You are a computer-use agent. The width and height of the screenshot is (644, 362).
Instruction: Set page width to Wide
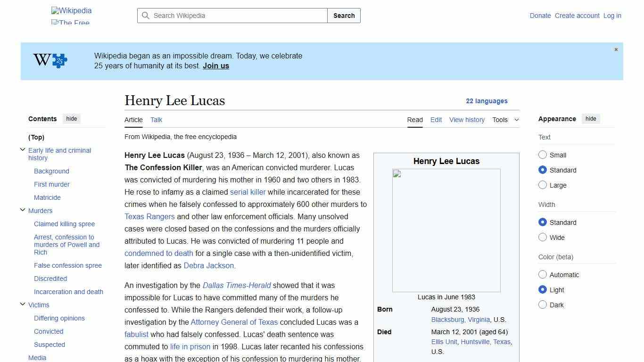[x=543, y=237]
